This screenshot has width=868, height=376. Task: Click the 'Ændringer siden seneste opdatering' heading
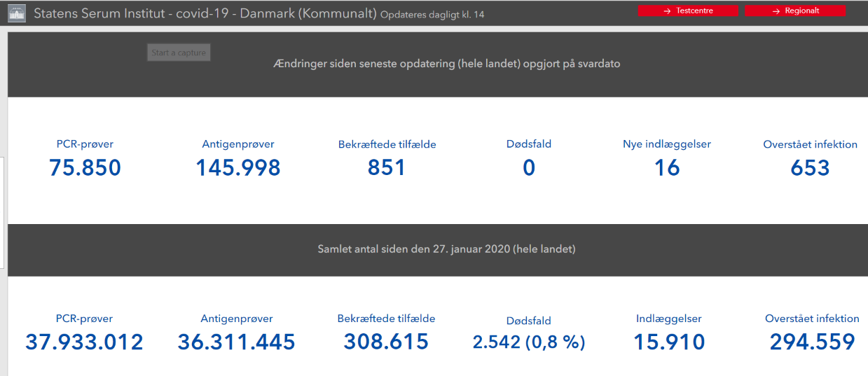[x=447, y=64]
